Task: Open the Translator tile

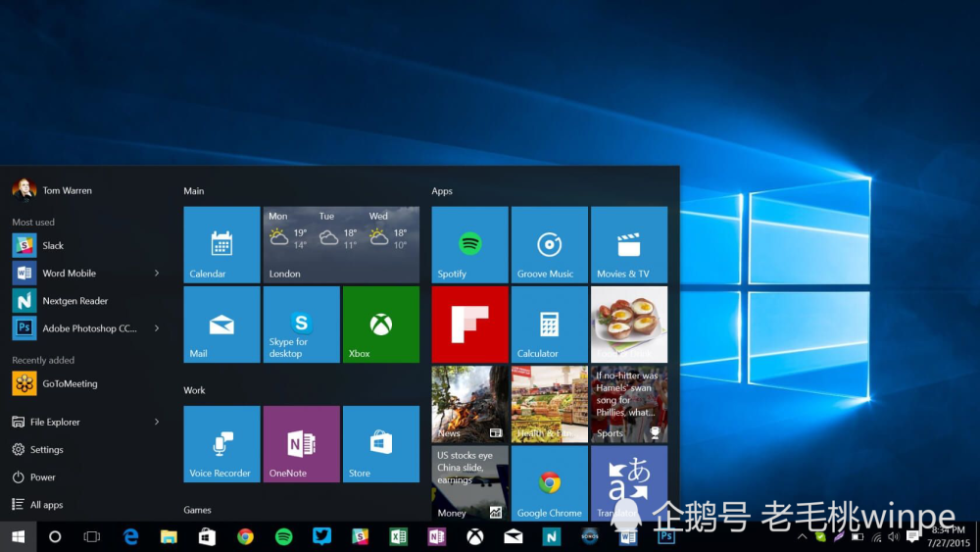Action: pos(629,483)
